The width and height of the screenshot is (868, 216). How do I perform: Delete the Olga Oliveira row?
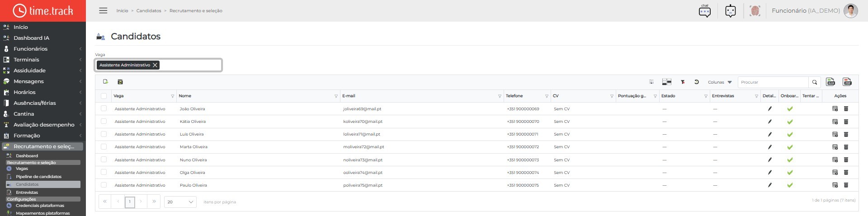[x=846, y=172]
